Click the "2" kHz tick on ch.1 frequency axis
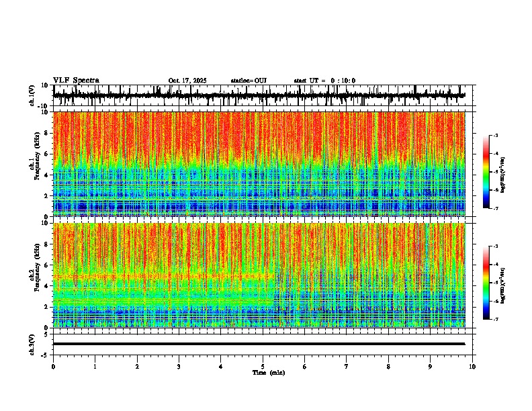 (47, 196)
